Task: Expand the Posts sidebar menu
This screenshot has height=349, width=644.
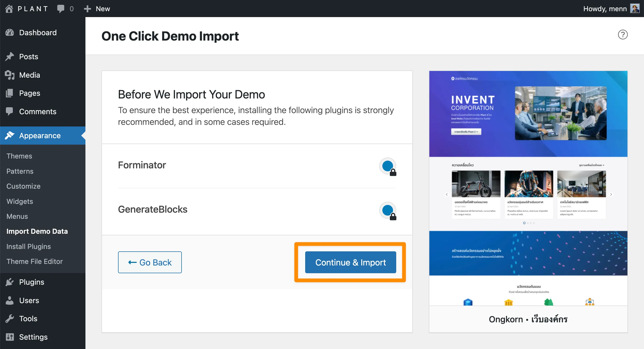Action: 28,57
